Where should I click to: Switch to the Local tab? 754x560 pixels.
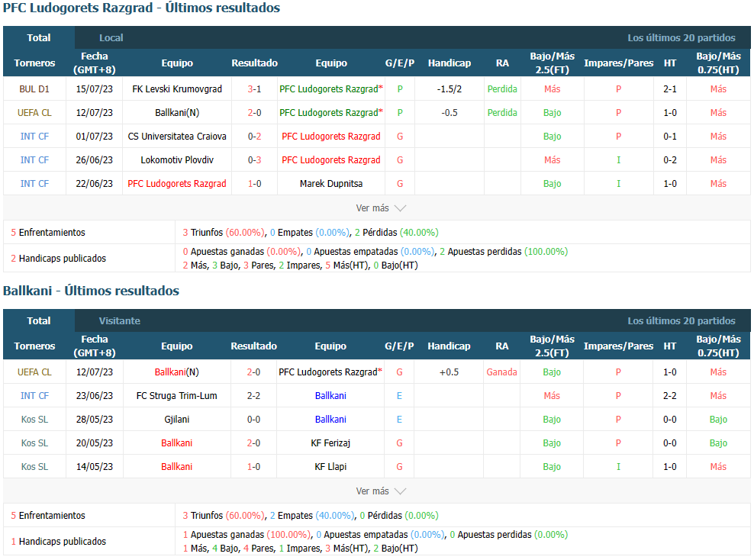[111, 37]
